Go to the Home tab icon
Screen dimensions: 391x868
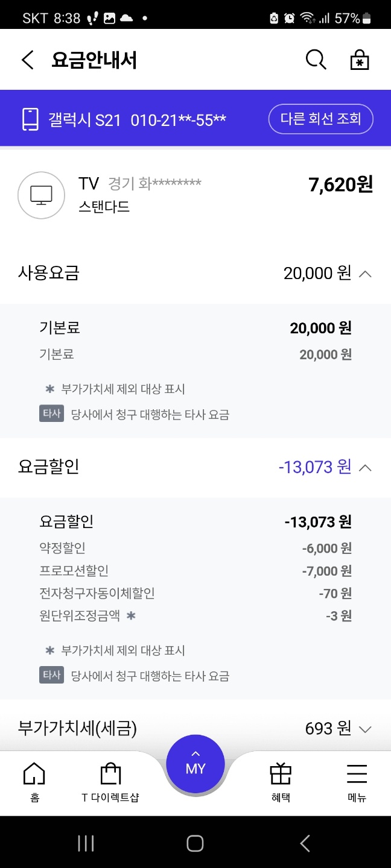point(34,774)
